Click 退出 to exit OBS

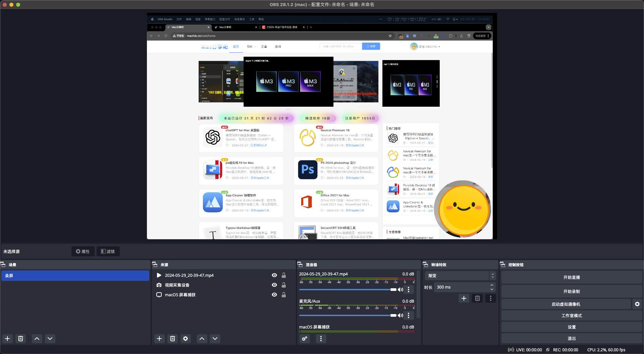(x=572, y=338)
